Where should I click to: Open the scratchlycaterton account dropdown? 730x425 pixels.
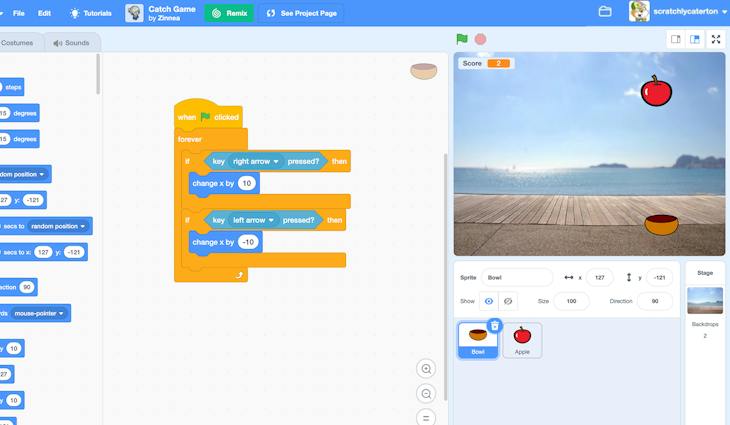point(725,12)
